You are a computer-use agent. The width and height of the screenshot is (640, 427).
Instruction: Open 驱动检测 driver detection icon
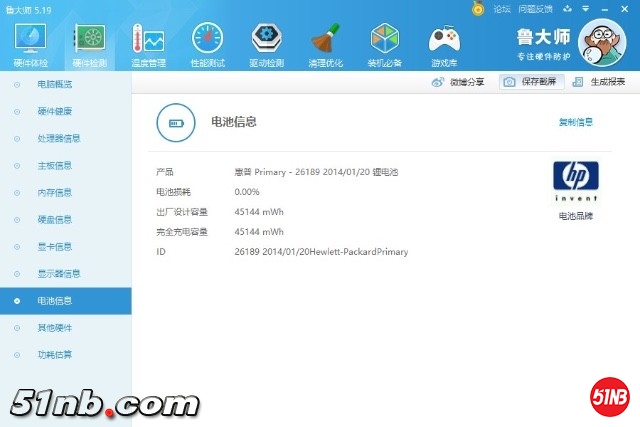click(x=266, y=44)
